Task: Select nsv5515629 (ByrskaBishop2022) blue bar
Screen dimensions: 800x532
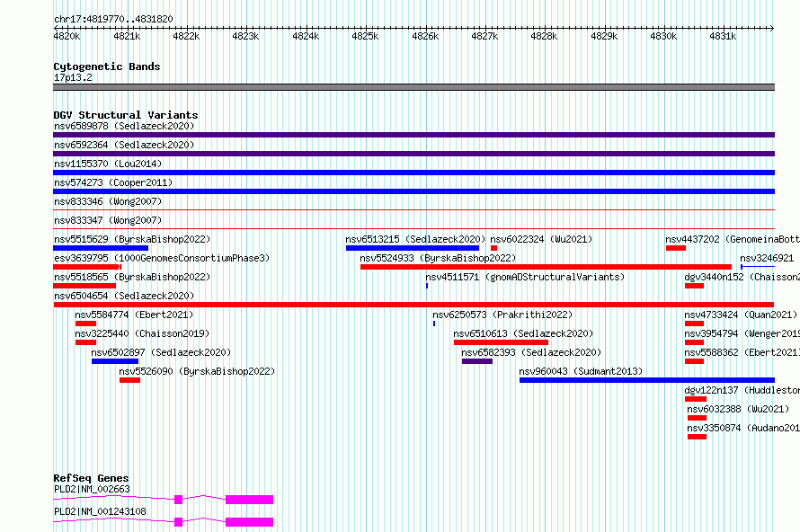Action: [101, 248]
